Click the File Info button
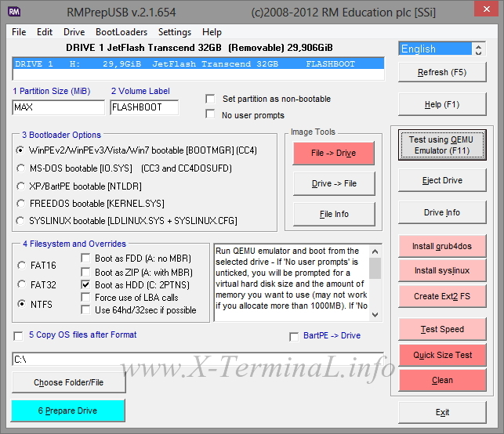504x434 pixels. pyautogui.click(x=334, y=214)
